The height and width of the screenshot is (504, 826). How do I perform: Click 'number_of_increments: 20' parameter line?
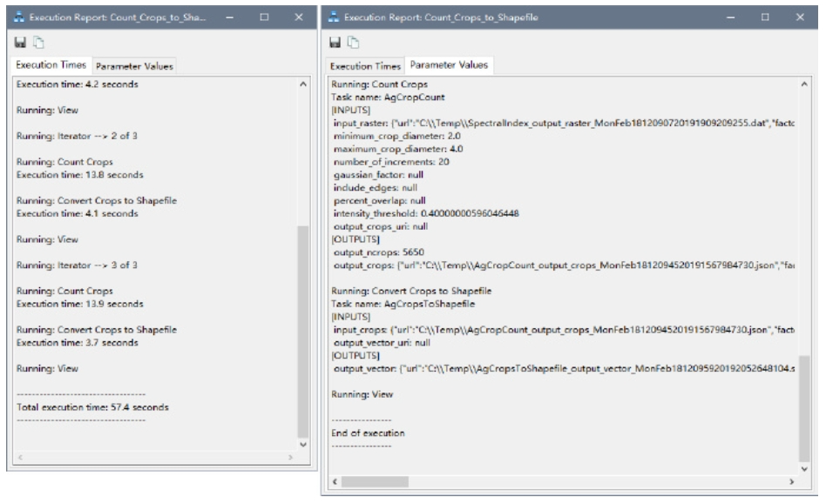tap(391, 162)
